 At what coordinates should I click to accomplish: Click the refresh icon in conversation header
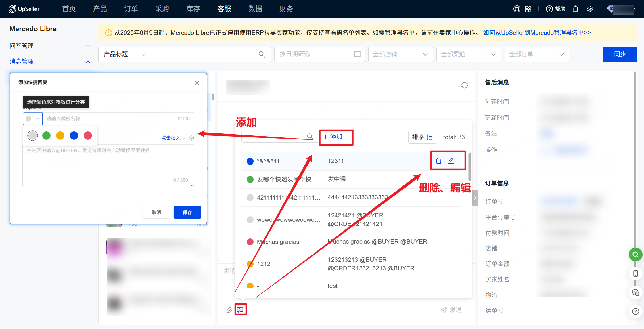(464, 85)
